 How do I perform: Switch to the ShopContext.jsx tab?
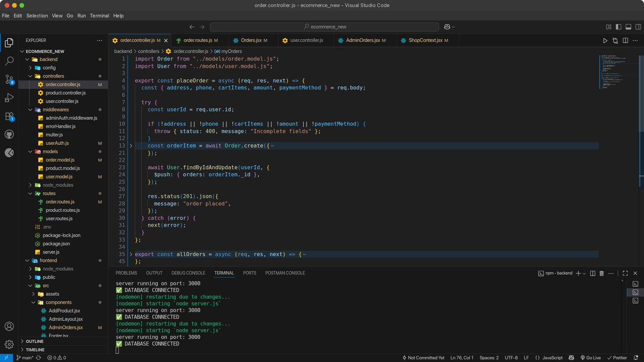point(427,40)
